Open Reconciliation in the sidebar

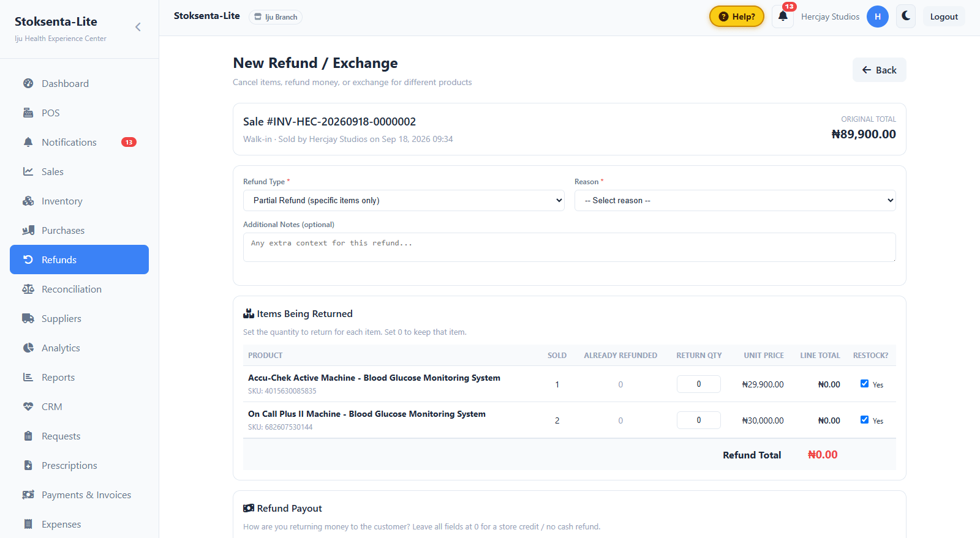click(x=79, y=289)
